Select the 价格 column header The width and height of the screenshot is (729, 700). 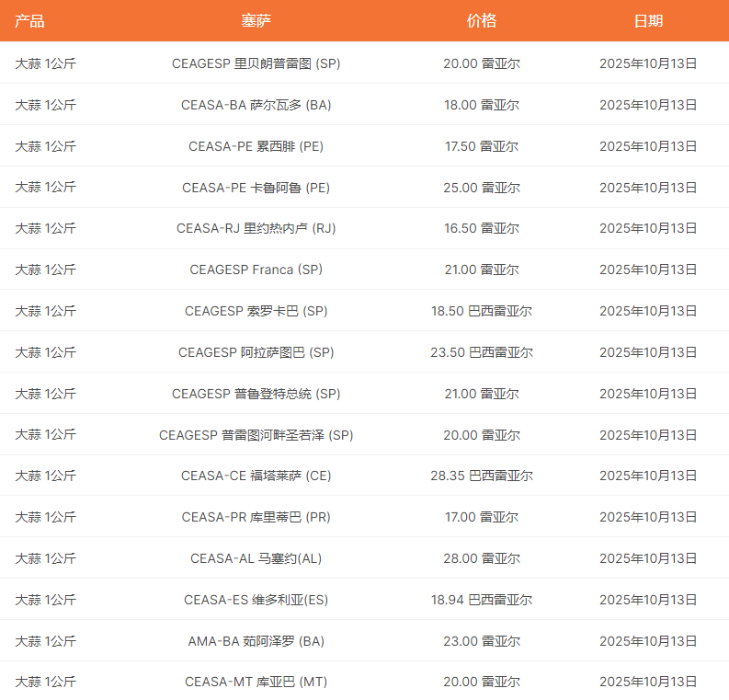coord(481,21)
